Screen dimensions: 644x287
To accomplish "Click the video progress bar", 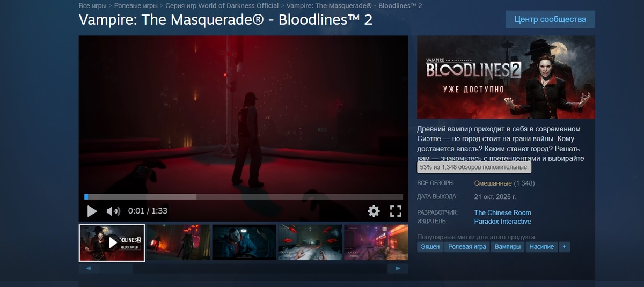I will click(244, 197).
